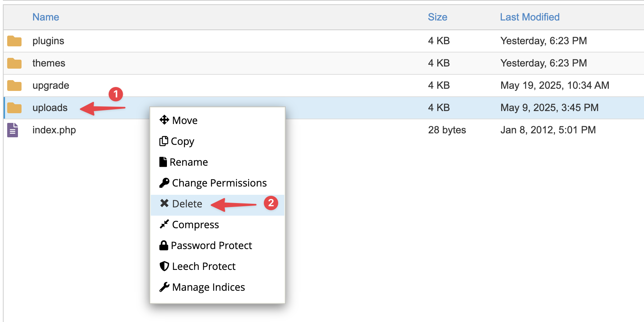
Task: Click the Delete X icon
Action: pyautogui.click(x=164, y=203)
